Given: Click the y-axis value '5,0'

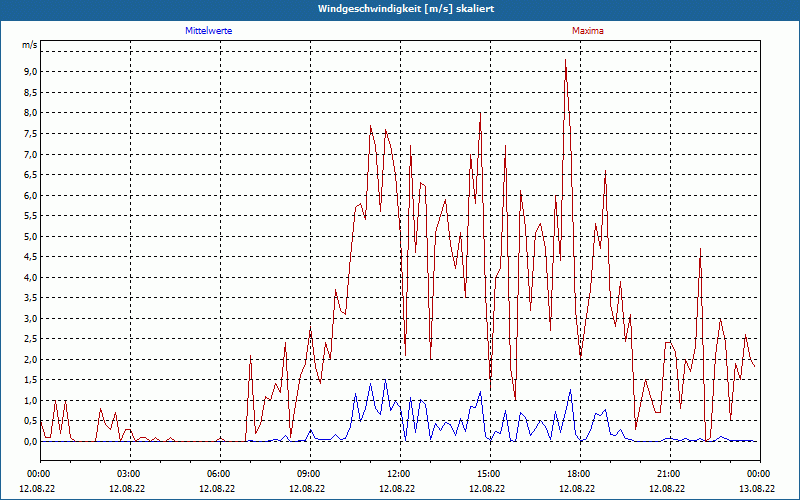Looking at the screenshot, I should tap(31, 236).
